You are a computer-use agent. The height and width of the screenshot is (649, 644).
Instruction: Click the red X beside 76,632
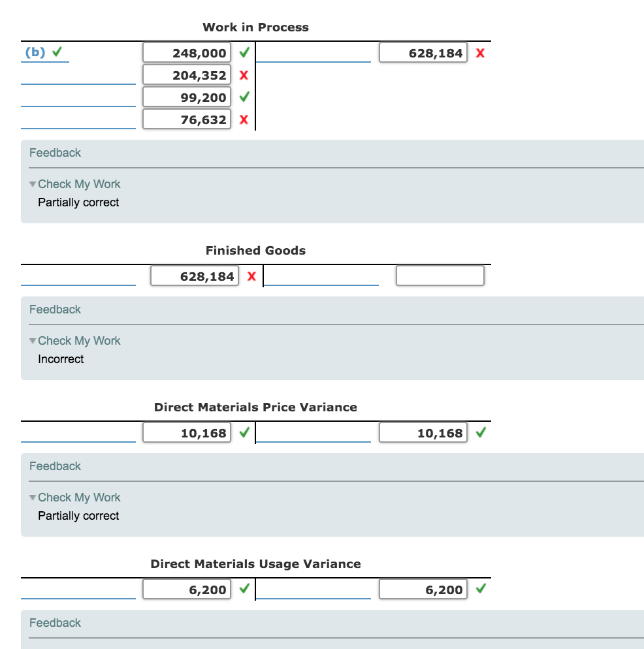click(x=244, y=119)
